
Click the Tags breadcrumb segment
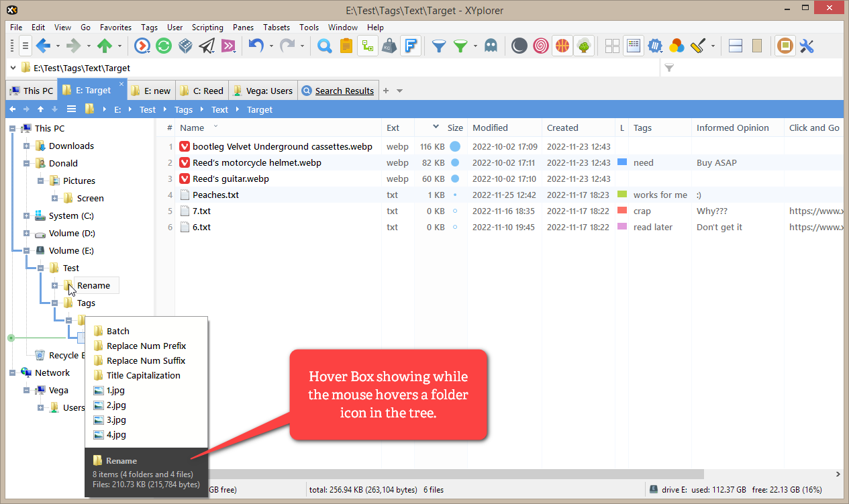183,109
